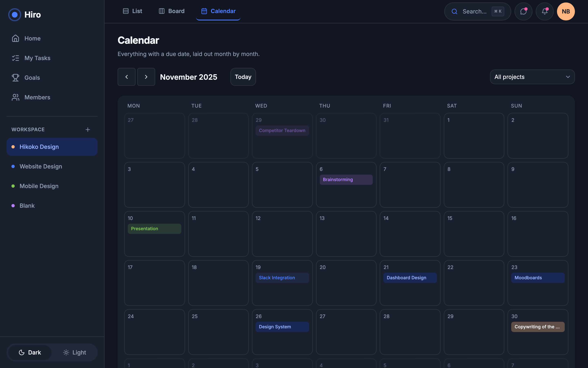Select the Calendar view tab

pyautogui.click(x=218, y=11)
